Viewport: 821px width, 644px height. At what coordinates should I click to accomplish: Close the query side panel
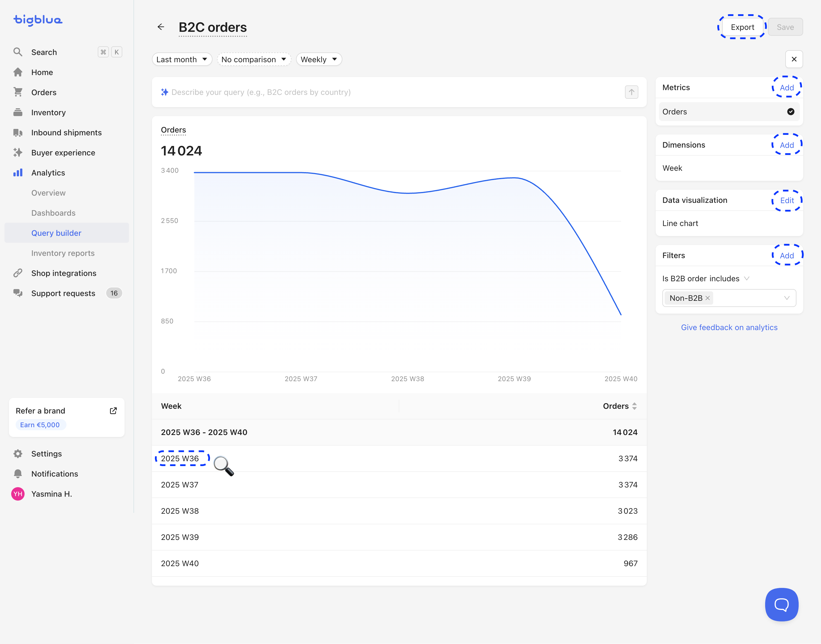tap(794, 59)
